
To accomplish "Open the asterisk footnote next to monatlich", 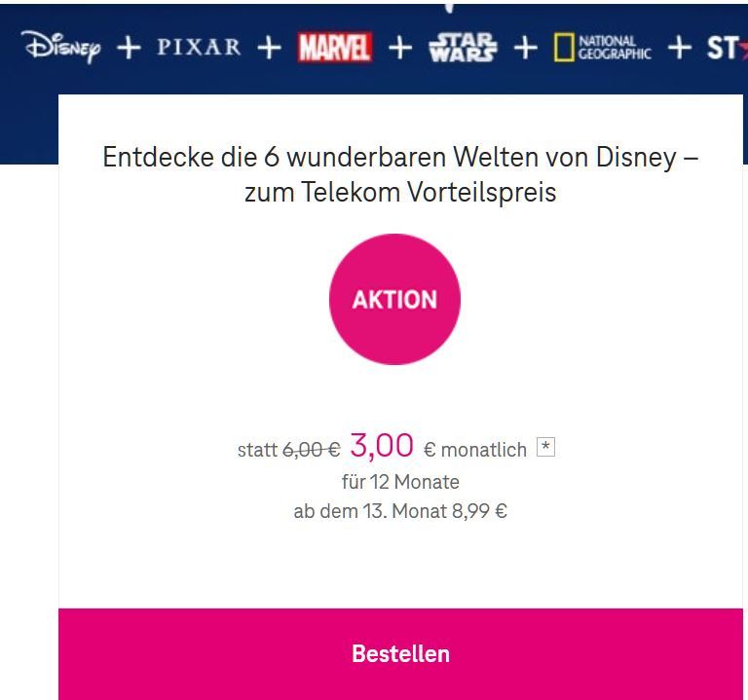I will (545, 447).
